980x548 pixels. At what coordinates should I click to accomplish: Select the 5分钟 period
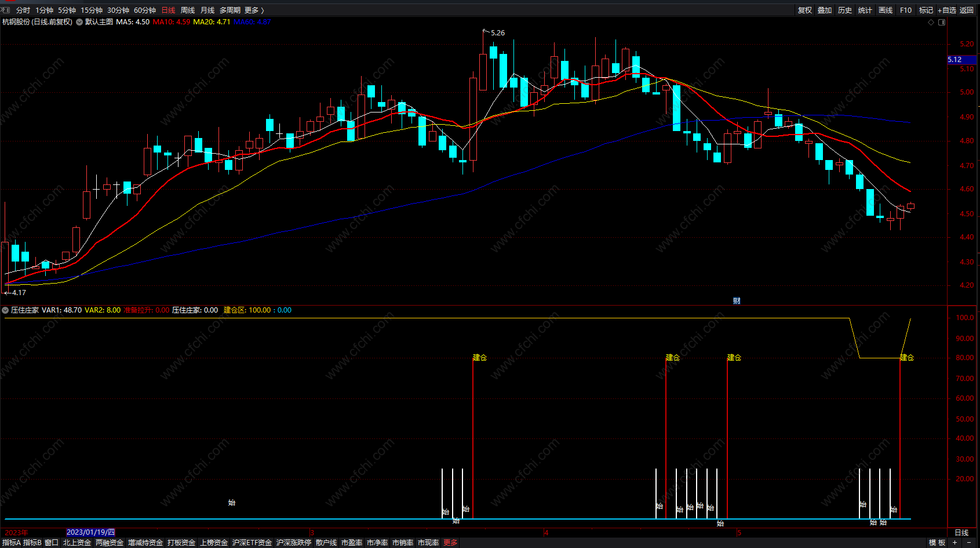[x=67, y=10]
